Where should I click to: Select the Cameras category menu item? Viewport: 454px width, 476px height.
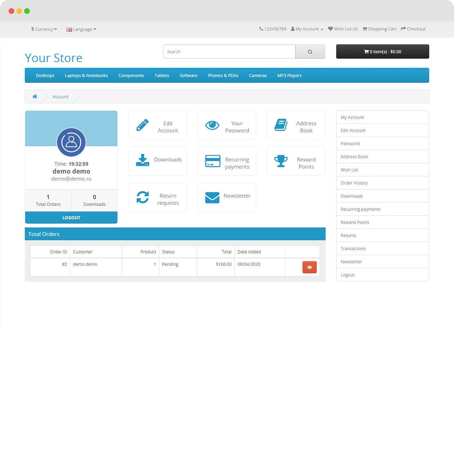257,76
